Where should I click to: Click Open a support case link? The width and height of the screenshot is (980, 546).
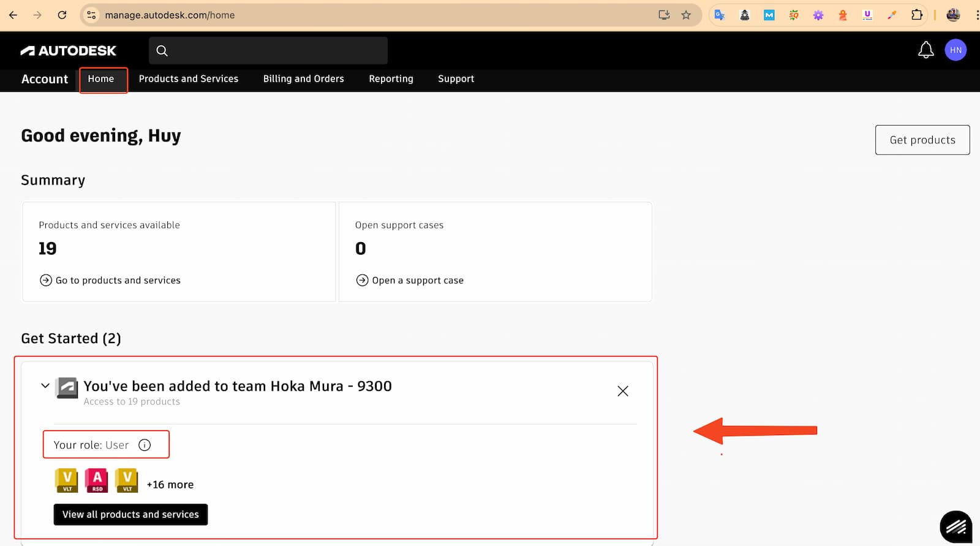tap(410, 280)
